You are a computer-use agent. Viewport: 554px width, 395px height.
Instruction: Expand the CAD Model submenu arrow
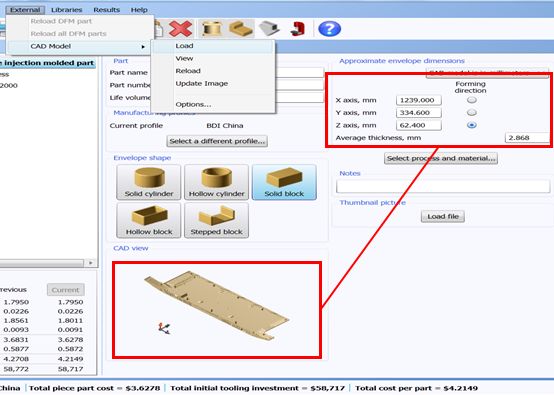(143, 47)
